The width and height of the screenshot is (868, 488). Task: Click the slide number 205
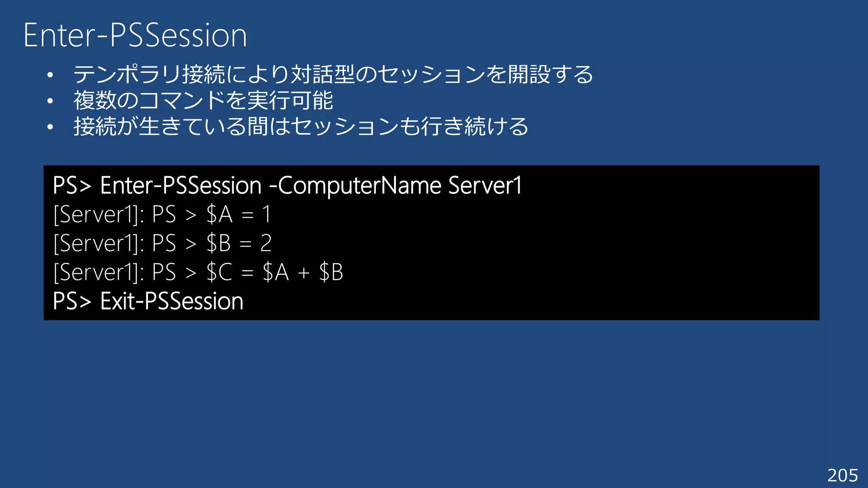(843, 475)
